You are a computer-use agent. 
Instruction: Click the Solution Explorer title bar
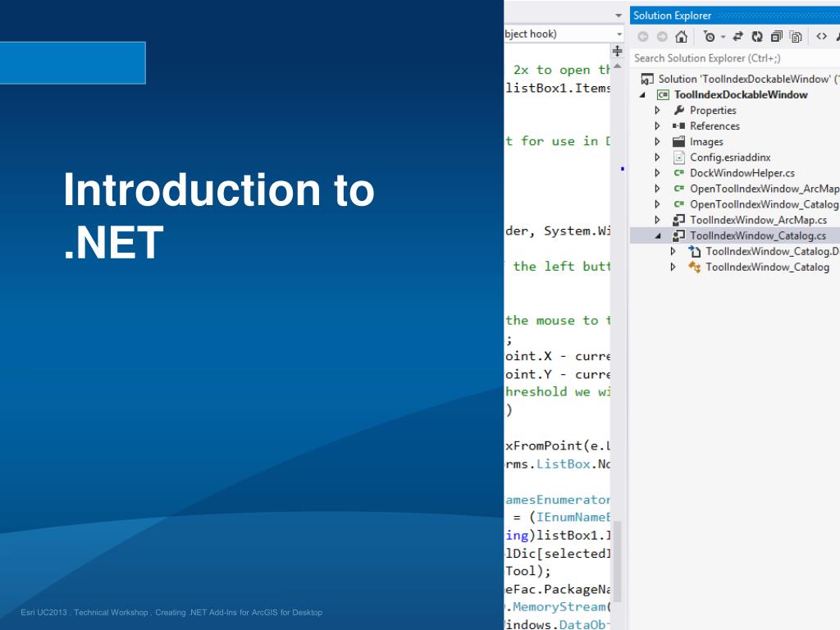click(x=735, y=16)
